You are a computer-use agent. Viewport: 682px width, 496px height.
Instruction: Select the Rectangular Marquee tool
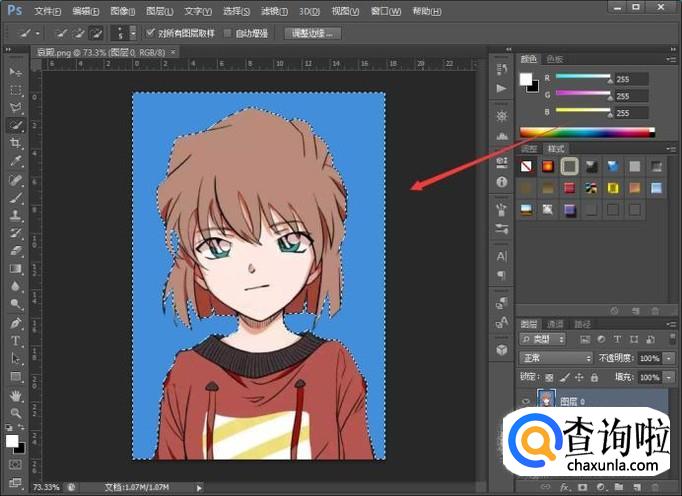pyautogui.click(x=15, y=90)
